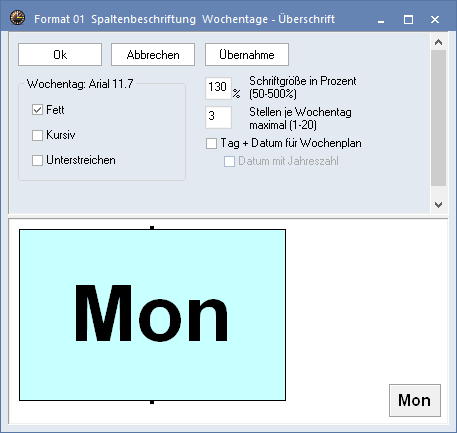Confirm with the Ok button
The height and width of the screenshot is (433, 457).
[60, 54]
